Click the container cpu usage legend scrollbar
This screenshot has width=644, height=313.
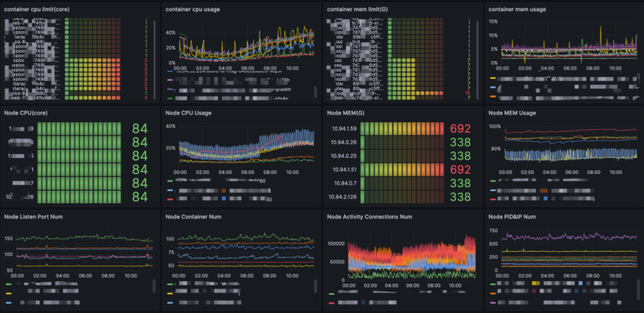(x=315, y=92)
